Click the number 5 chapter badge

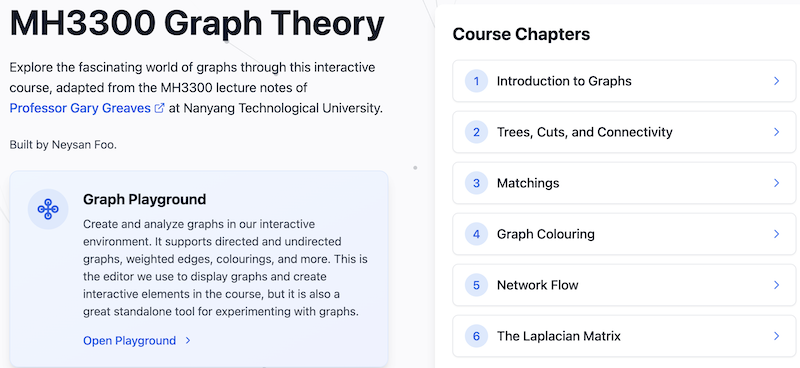coord(477,285)
